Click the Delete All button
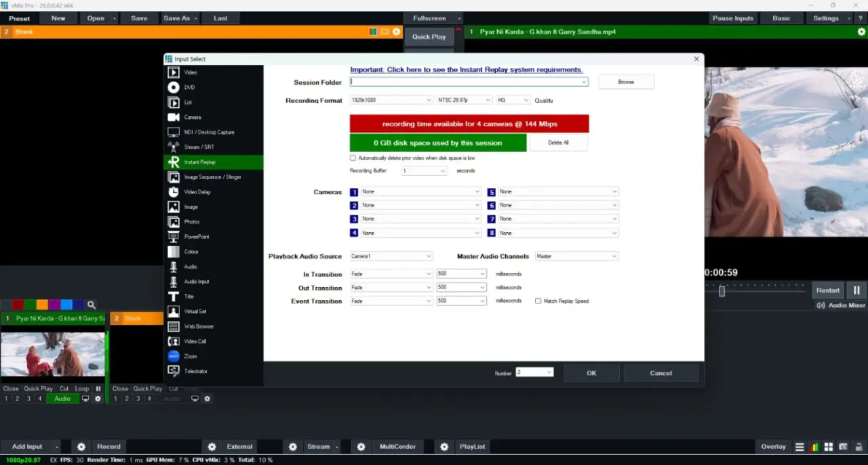 click(558, 143)
